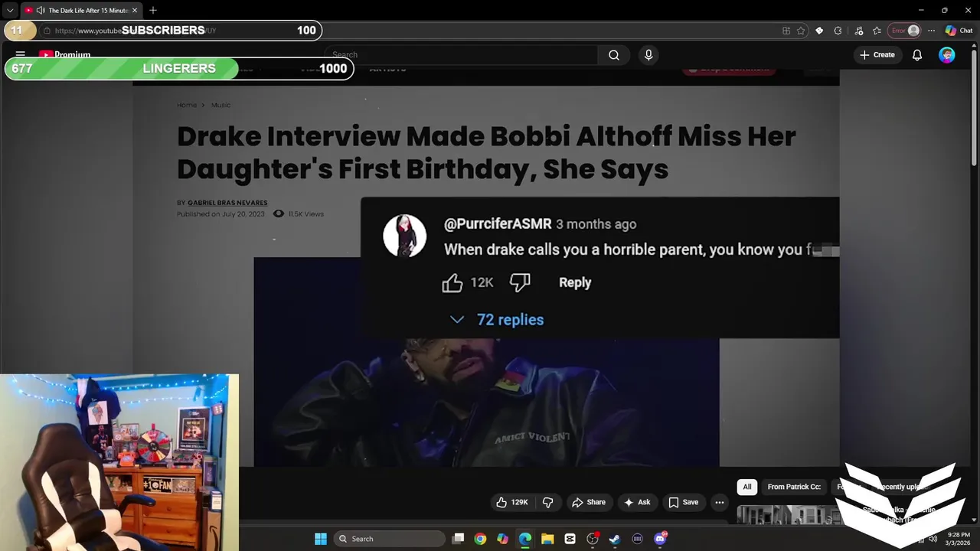Open a new browser tab

click(153, 10)
